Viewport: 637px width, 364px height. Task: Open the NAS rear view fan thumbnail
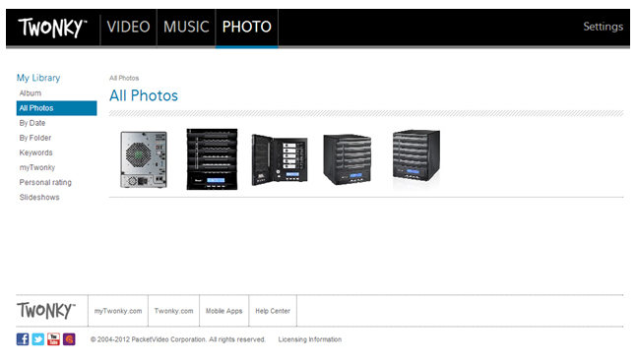point(144,159)
